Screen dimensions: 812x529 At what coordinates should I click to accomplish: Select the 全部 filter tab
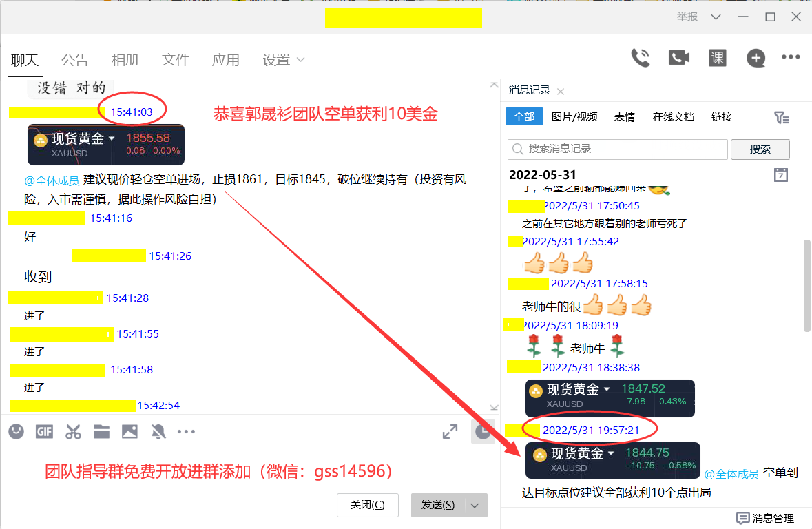(x=524, y=116)
